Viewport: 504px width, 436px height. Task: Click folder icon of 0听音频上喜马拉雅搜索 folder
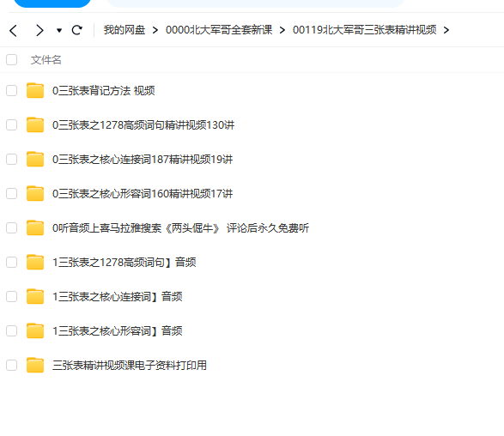coord(35,227)
